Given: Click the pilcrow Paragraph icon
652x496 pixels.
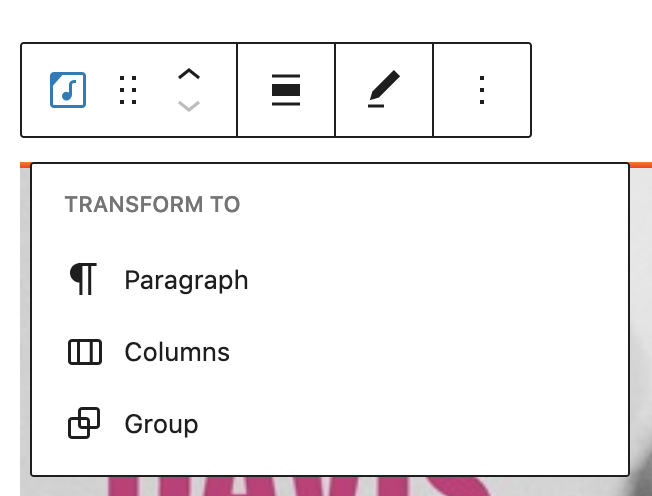Looking at the screenshot, I should [x=84, y=280].
